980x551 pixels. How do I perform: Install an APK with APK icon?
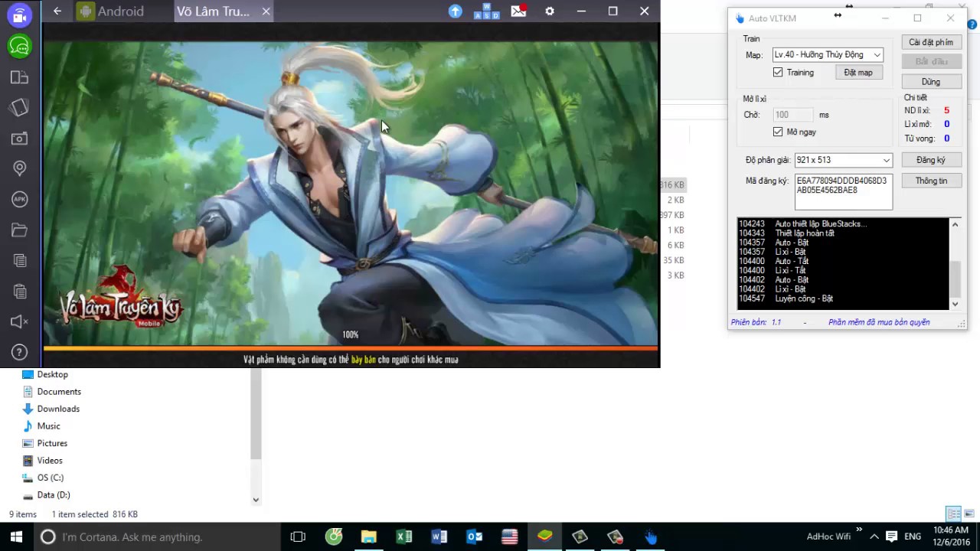[x=19, y=199]
